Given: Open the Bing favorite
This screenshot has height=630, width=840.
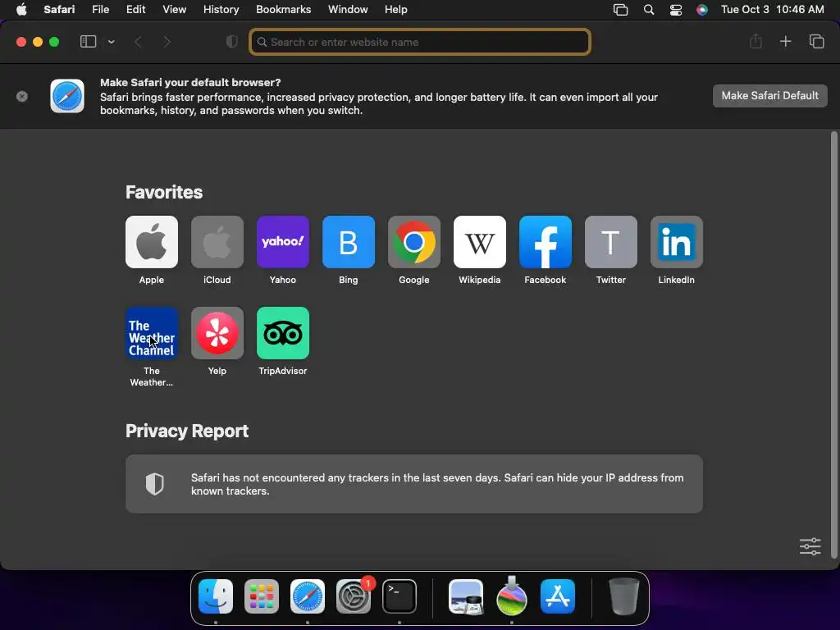Looking at the screenshot, I should point(348,242).
